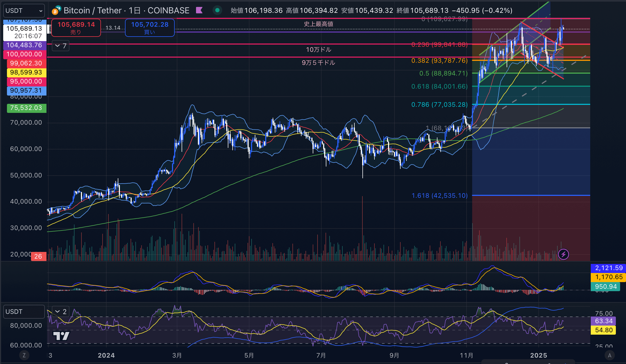Image resolution: width=626 pixels, height=364 pixels.
Task: Click the 2024 label on the time axis
Action: (106, 355)
